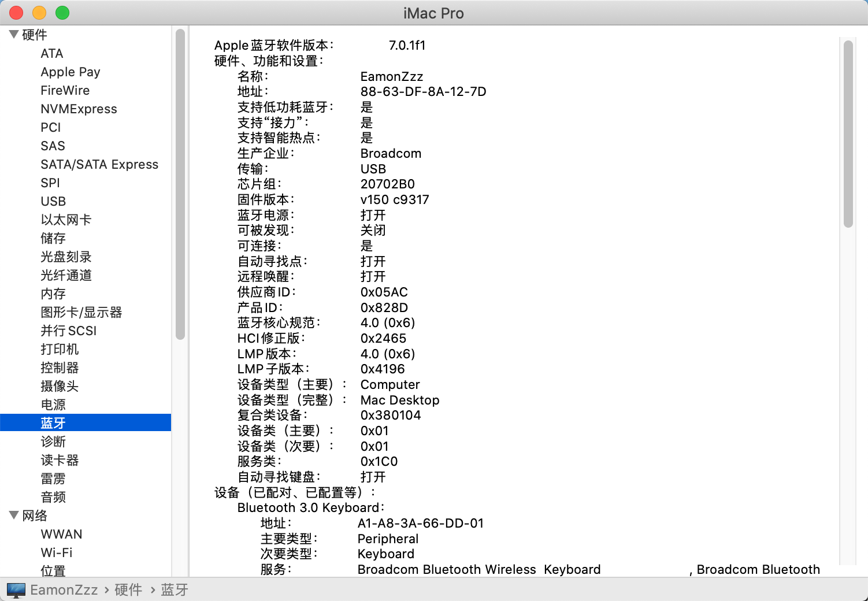Collapse the 硬件 hardware section
This screenshot has height=601, width=868.
click(x=14, y=35)
